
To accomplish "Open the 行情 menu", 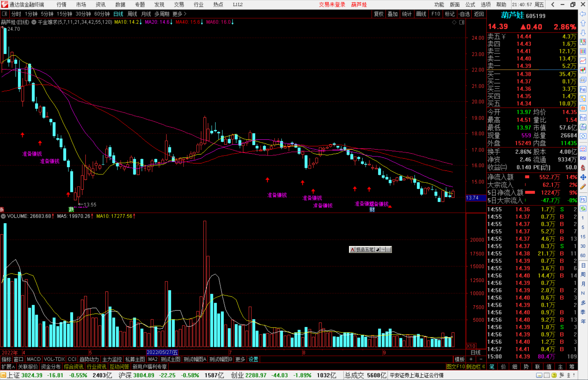I will click(x=61, y=4).
